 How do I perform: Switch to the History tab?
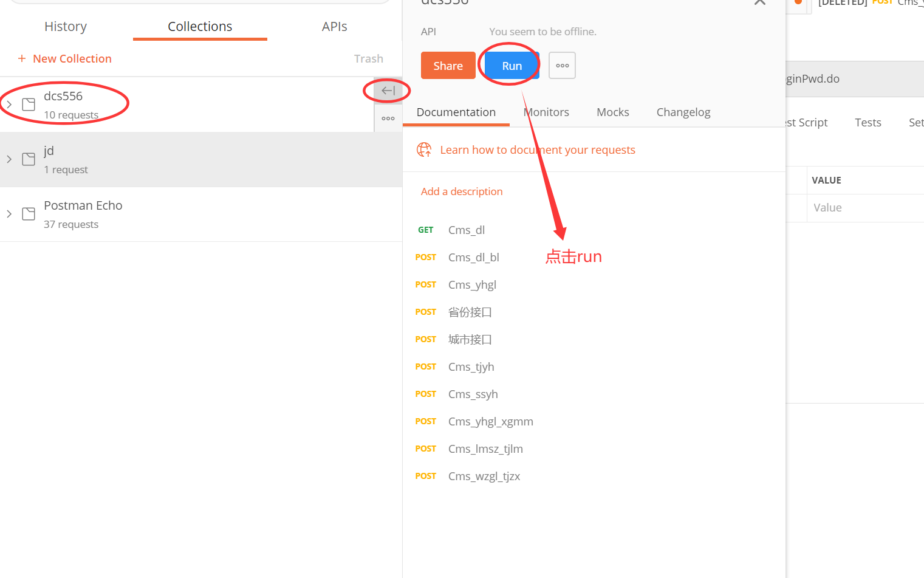66,27
